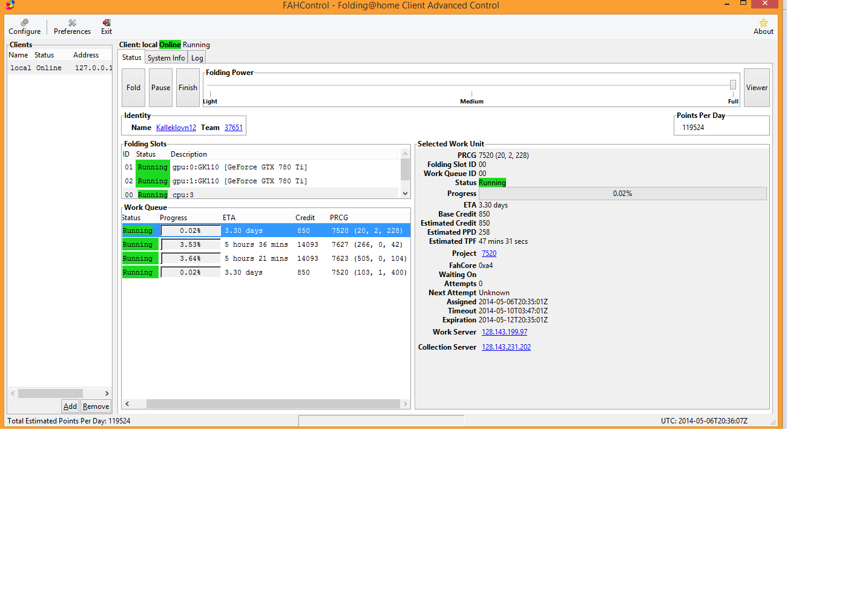Click the Work Queue Credit column header

[305, 218]
